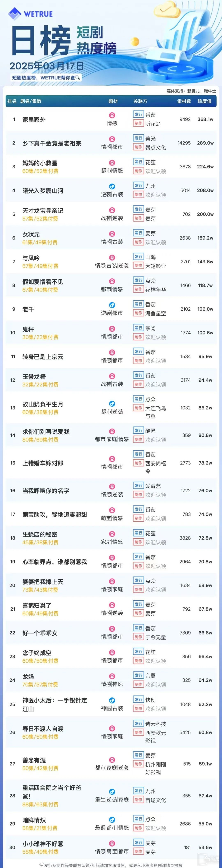Select the 素材数 column header
Image resolution: width=222 pixels, height=868 pixels.
click(184, 101)
